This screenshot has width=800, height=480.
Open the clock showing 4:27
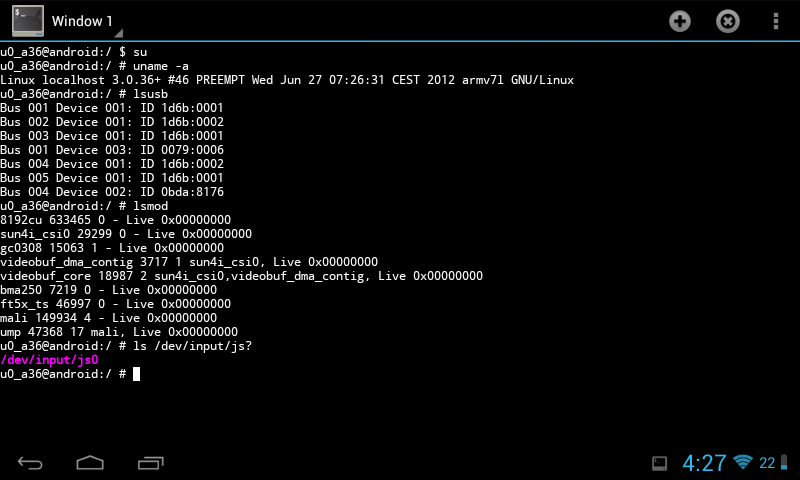point(704,463)
